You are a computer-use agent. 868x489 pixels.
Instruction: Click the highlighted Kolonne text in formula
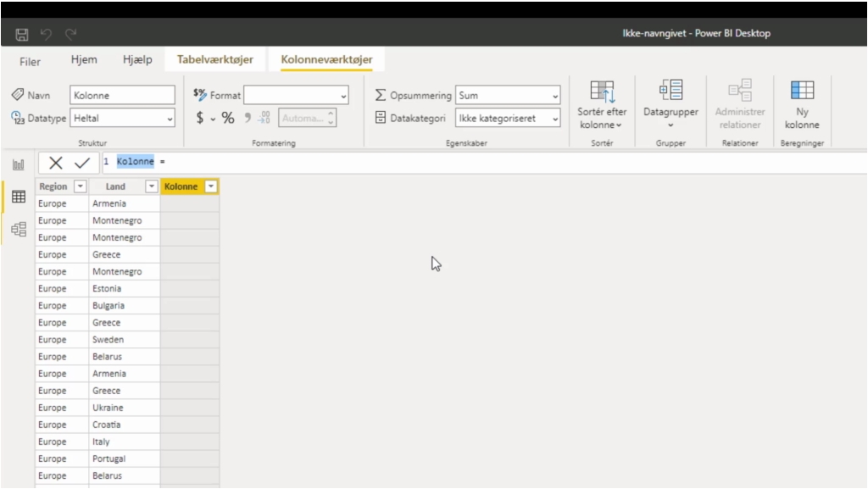click(135, 162)
